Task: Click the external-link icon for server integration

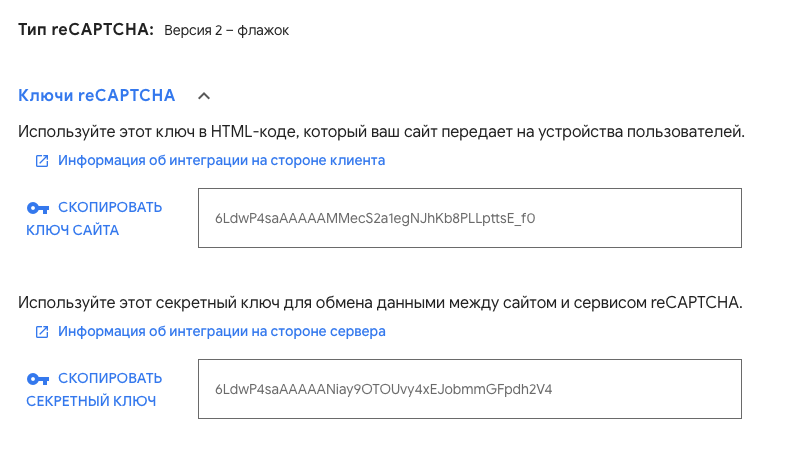Action: [42, 332]
